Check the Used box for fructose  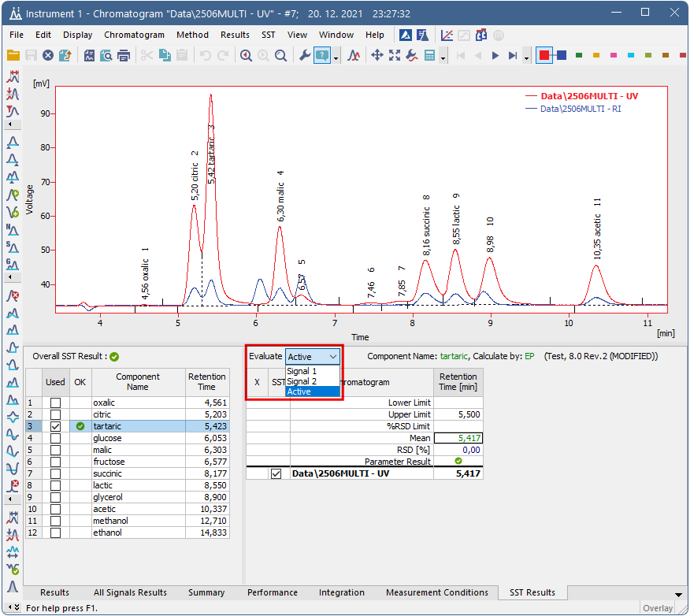(x=55, y=462)
